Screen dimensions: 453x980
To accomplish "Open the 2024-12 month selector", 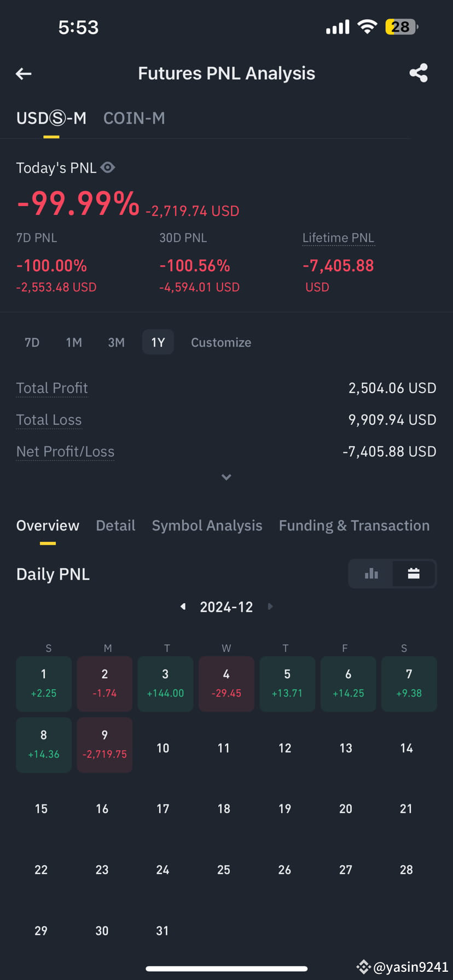I will point(226,607).
